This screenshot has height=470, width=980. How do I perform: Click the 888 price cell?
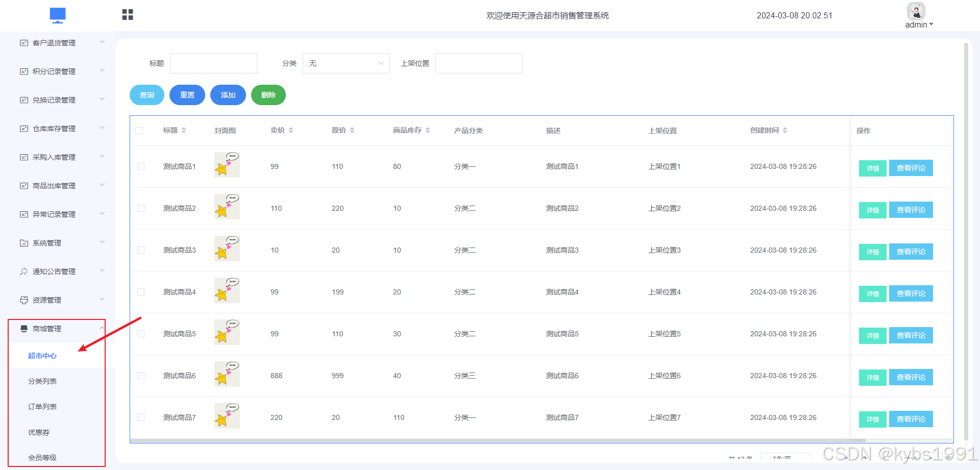[x=276, y=376]
